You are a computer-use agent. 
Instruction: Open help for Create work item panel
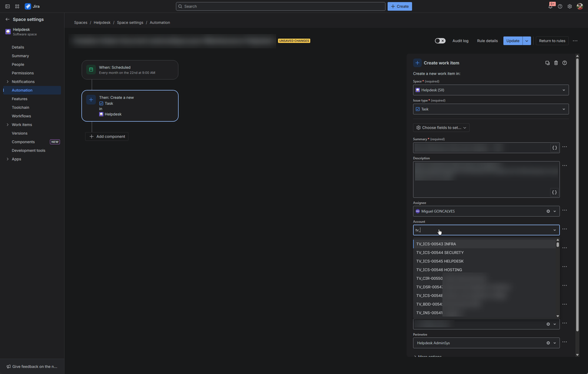tap(564, 63)
